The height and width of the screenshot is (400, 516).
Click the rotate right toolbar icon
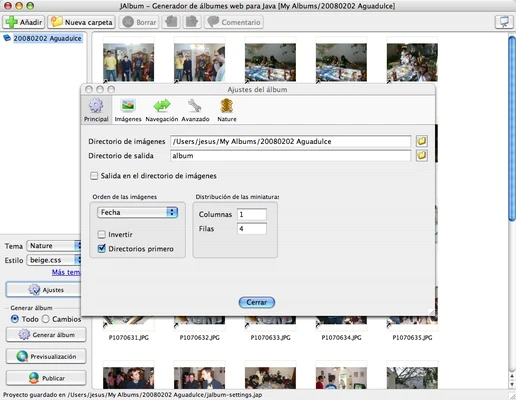(192, 22)
